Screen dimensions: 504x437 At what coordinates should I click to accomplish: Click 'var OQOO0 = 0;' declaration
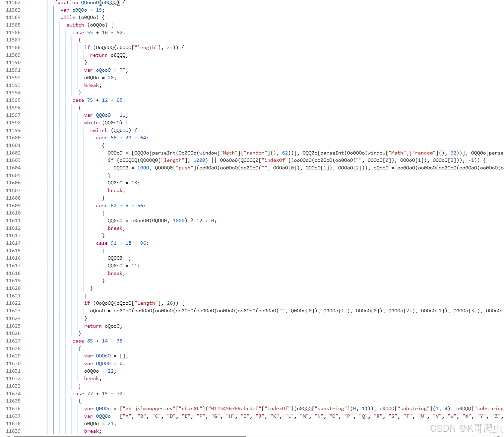pos(104,363)
